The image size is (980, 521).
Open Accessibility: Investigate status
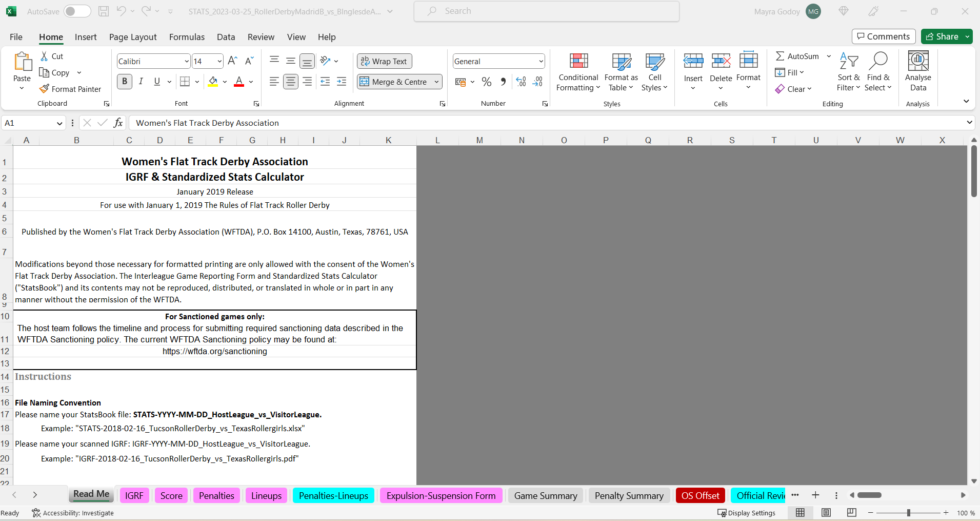coord(73,513)
